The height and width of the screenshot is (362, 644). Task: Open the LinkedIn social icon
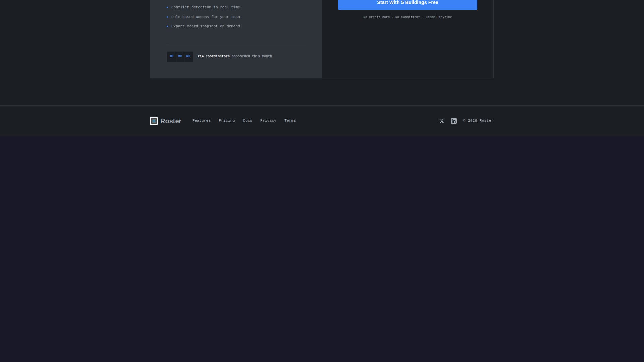[454, 121]
